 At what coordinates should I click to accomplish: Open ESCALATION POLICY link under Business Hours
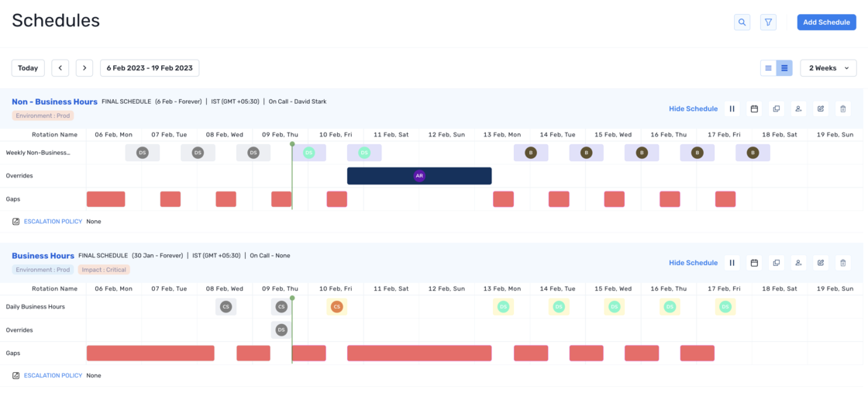pyautogui.click(x=53, y=375)
